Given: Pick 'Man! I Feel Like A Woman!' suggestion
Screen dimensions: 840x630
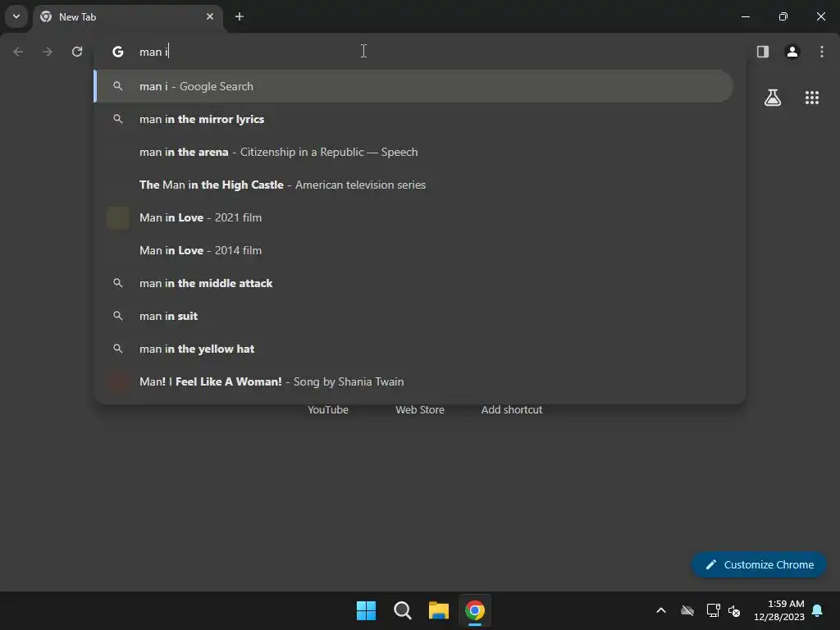Looking at the screenshot, I should 413,381.
